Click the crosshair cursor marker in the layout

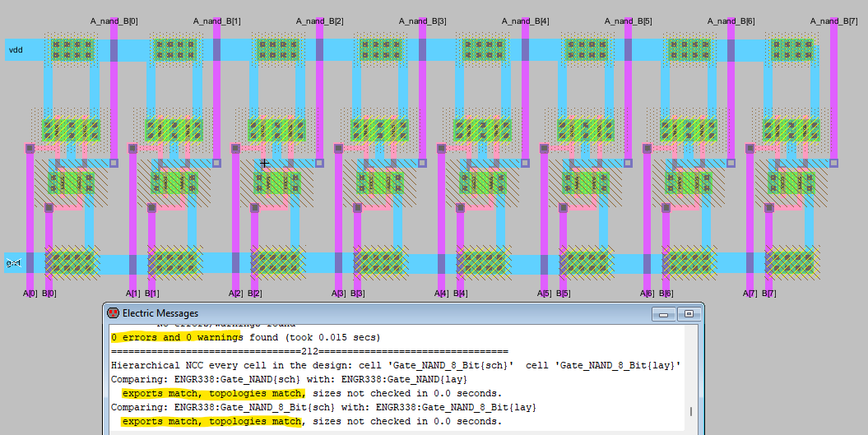264,164
